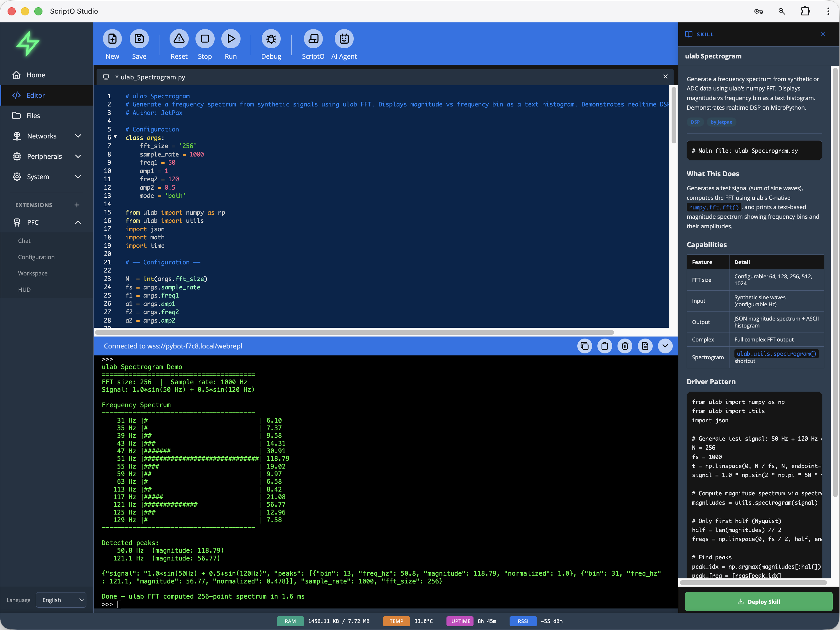Clear the console with trash icon
This screenshot has height=630, width=840.
click(x=625, y=346)
